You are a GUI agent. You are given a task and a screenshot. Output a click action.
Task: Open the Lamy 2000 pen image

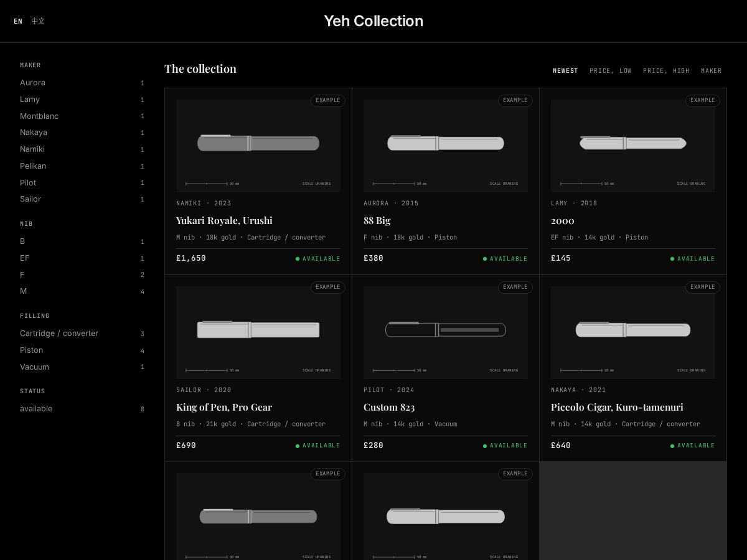[633, 146]
